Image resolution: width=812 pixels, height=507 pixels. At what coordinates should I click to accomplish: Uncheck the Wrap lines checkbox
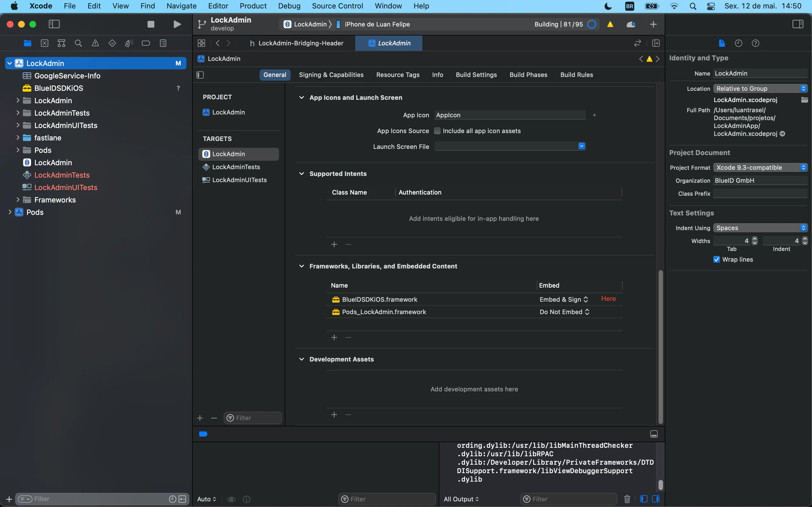tap(716, 259)
